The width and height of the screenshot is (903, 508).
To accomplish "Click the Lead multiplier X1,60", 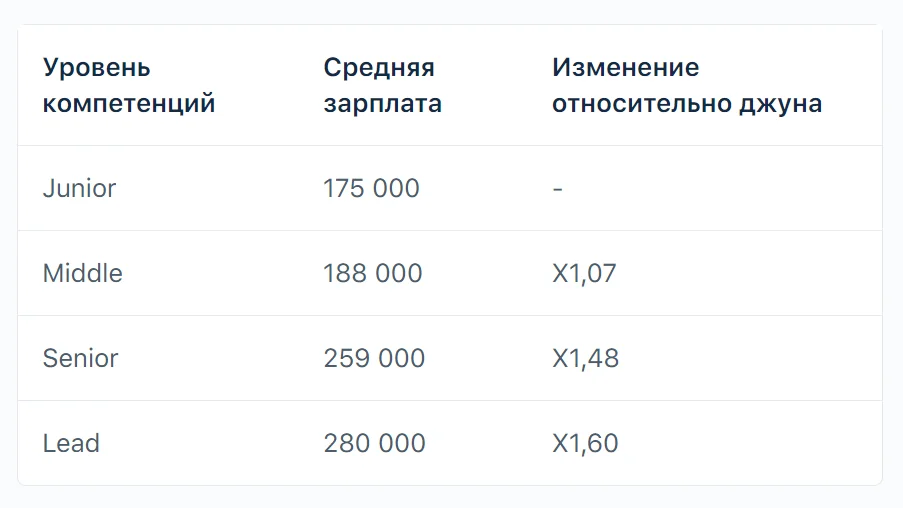I will click(585, 443).
